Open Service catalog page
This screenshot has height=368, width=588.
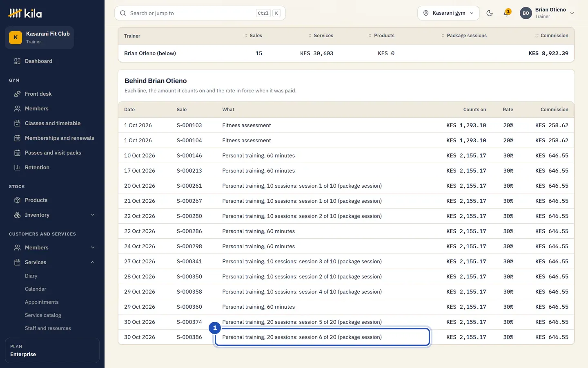coord(43,315)
